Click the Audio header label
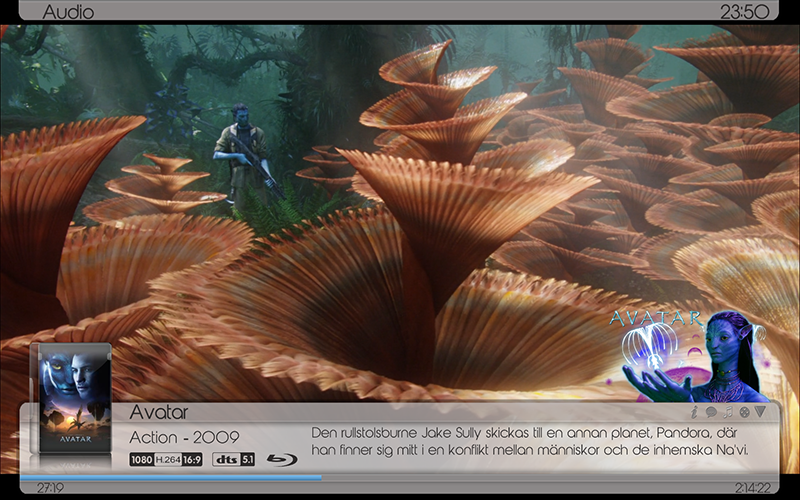This screenshot has height=500, width=800. tap(68, 12)
